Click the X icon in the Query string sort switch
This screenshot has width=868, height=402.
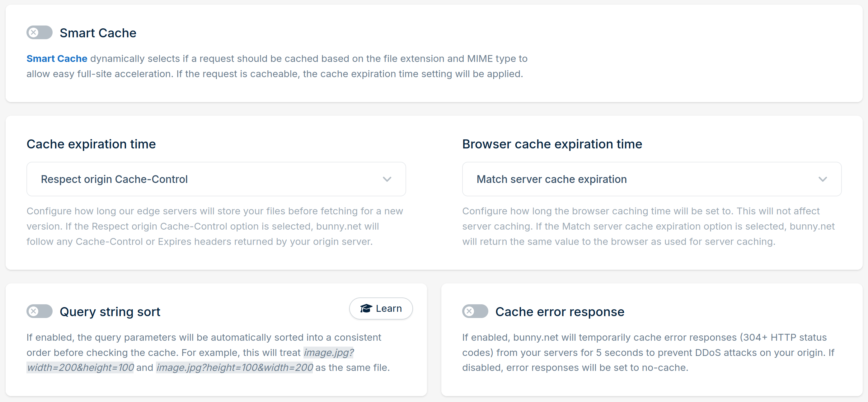point(33,311)
